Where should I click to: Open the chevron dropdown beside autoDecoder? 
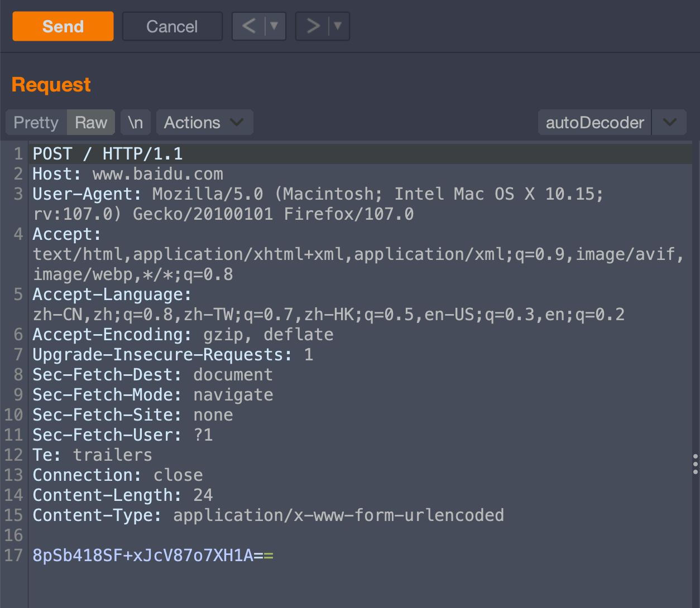click(670, 122)
